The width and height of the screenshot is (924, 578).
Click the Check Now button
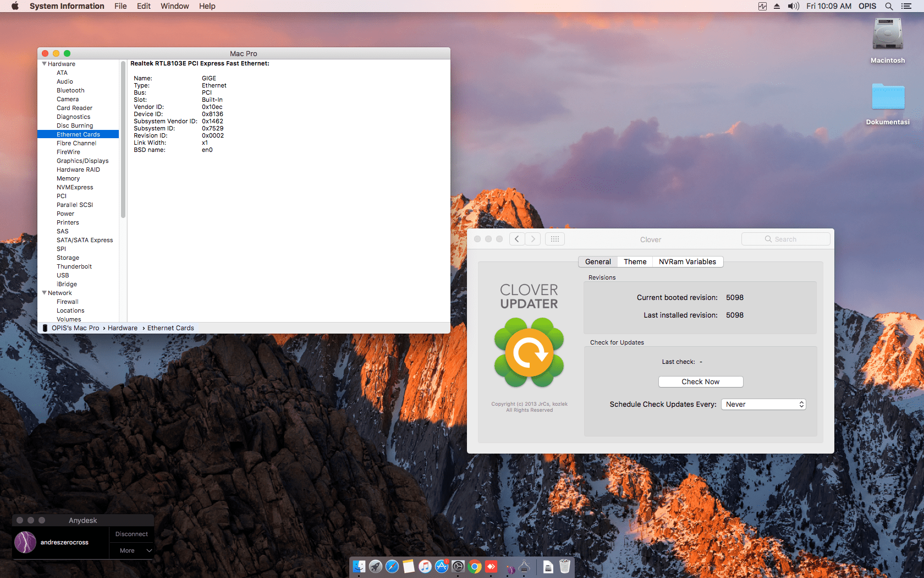point(700,381)
